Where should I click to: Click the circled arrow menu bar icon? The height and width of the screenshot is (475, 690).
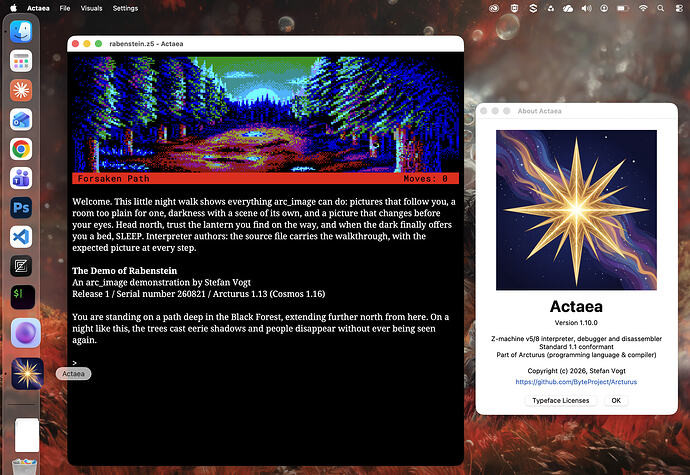click(604, 8)
